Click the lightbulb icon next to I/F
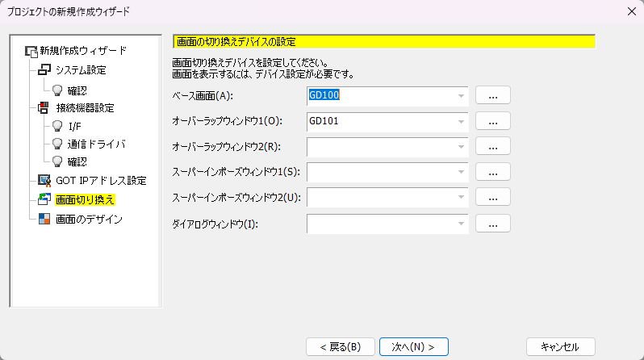The height and width of the screenshot is (360, 644). click(58, 126)
